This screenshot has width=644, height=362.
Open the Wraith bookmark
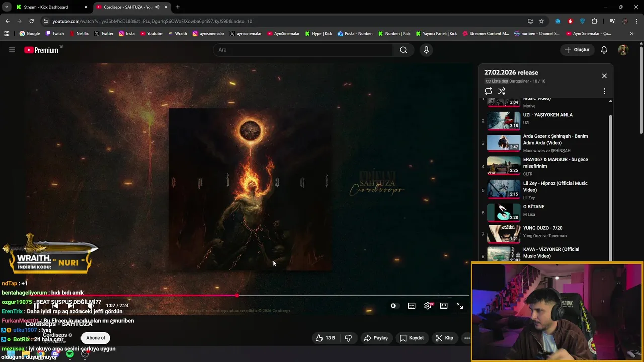(177, 34)
